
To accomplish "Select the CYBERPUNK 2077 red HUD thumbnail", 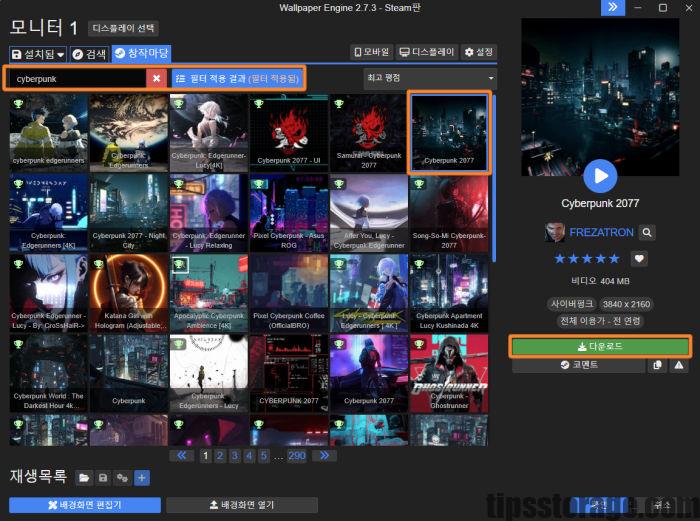I will (x=289, y=373).
